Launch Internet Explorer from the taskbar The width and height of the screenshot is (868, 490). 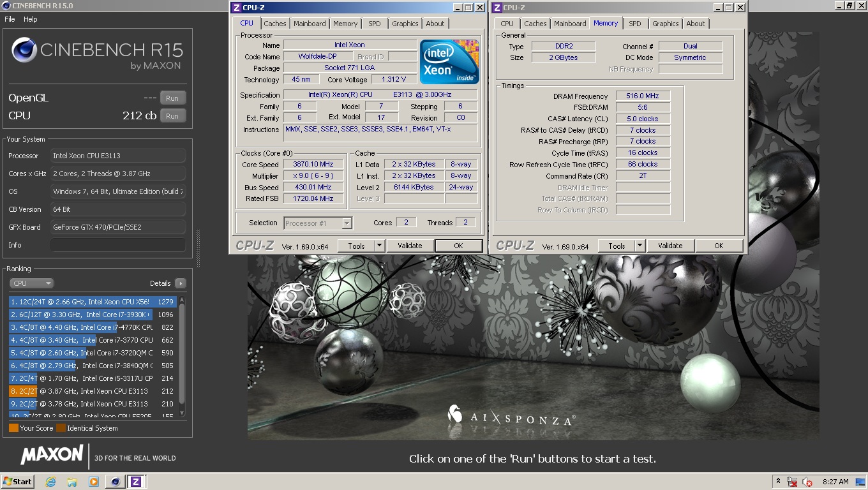coord(50,482)
